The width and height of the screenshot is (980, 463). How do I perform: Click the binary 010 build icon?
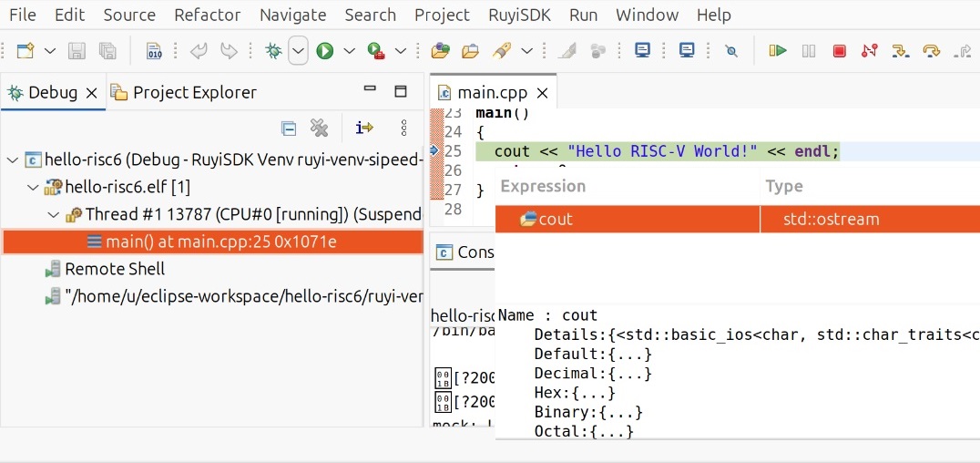pyautogui.click(x=154, y=51)
